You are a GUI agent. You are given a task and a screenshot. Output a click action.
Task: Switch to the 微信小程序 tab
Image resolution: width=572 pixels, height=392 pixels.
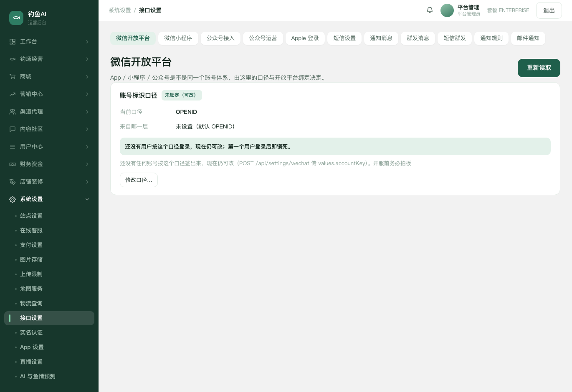pos(178,38)
